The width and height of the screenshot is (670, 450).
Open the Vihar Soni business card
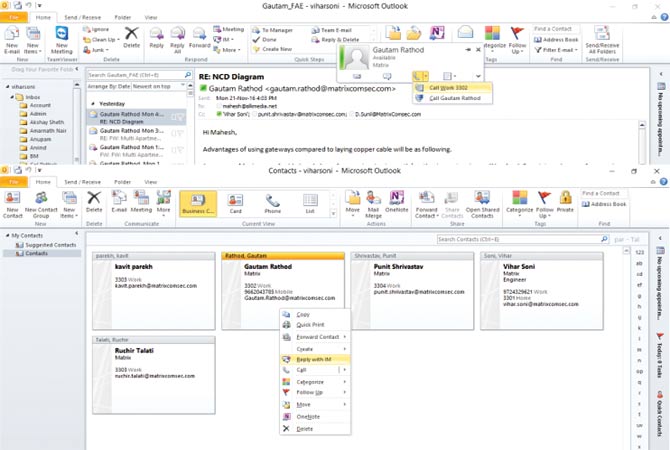coord(542,291)
